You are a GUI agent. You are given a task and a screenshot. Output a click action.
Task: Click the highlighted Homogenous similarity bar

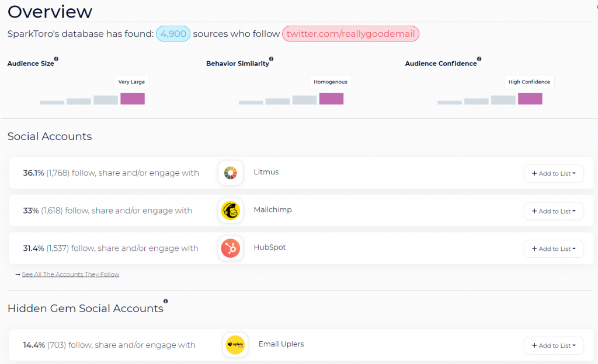click(332, 99)
